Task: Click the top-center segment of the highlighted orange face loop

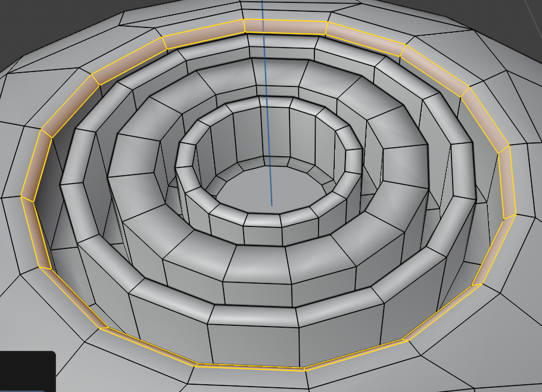Action: pyautogui.click(x=285, y=27)
